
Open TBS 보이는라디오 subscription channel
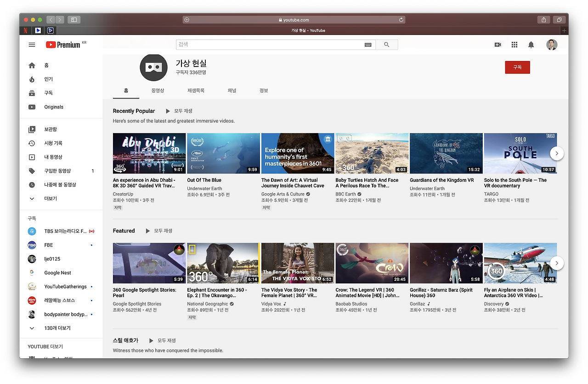[x=61, y=231]
